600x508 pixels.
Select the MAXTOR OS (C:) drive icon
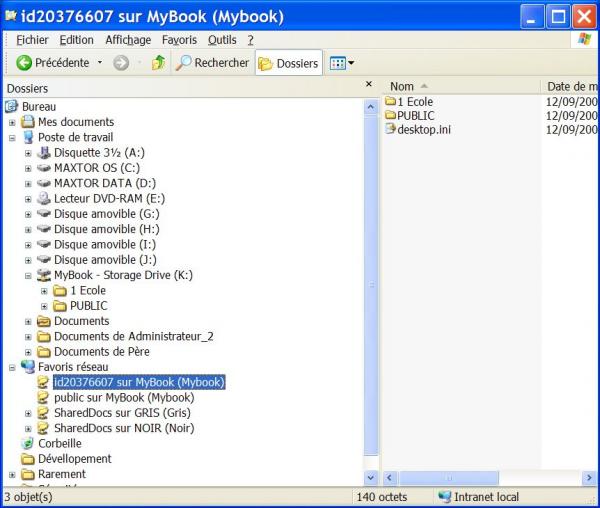(44, 168)
